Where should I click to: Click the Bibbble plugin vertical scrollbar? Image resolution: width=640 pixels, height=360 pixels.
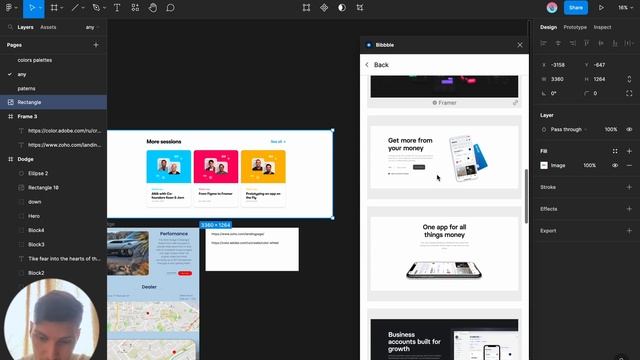(526, 196)
